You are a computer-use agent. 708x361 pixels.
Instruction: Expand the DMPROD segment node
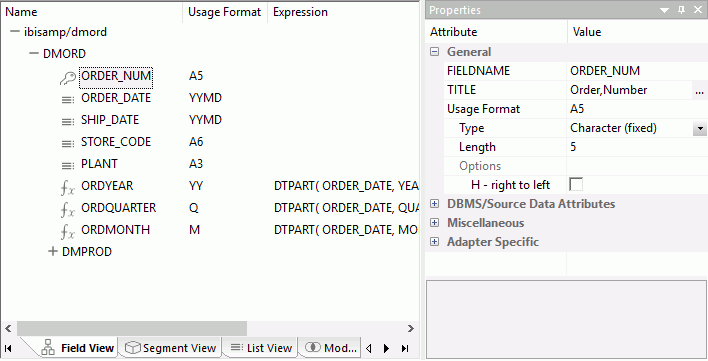point(53,251)
